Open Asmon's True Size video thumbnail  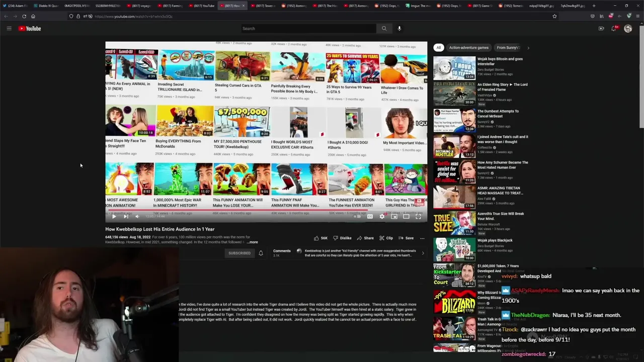[x=454, y=222]
